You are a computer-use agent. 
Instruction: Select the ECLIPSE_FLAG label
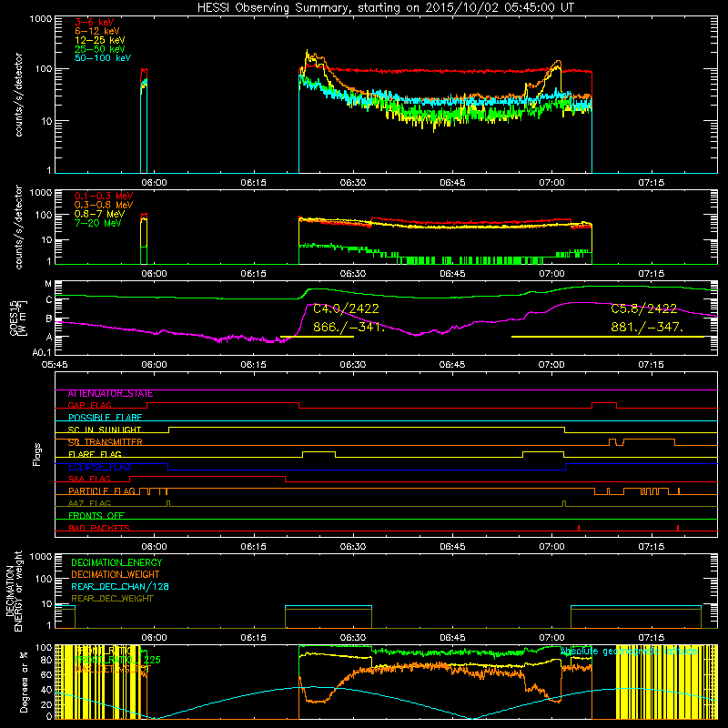pyautogui.click(x=99, y=467)
